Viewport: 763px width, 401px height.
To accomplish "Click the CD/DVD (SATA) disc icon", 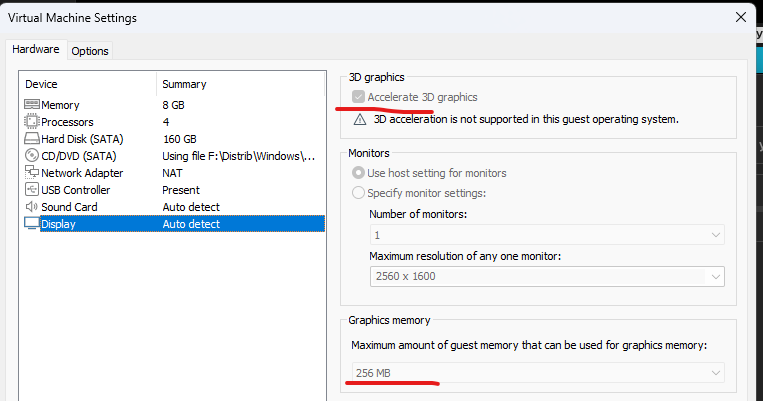I will (32, 156).
